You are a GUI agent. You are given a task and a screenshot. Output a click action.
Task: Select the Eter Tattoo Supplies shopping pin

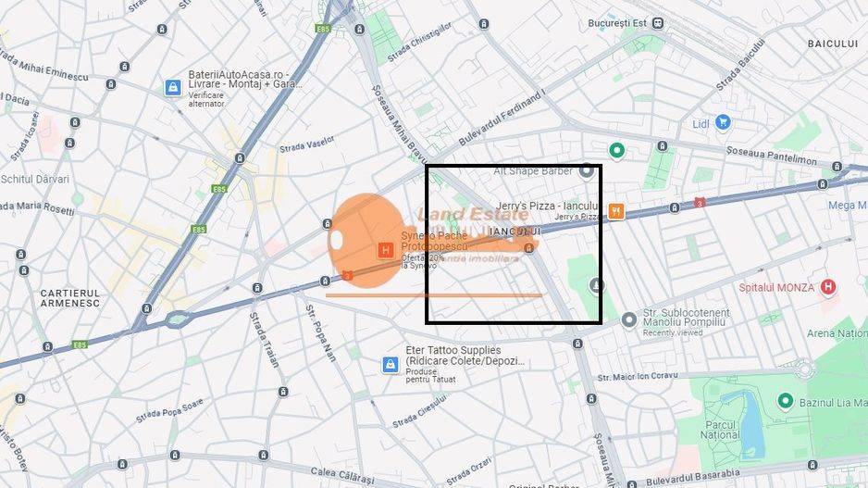coord(391,365)
